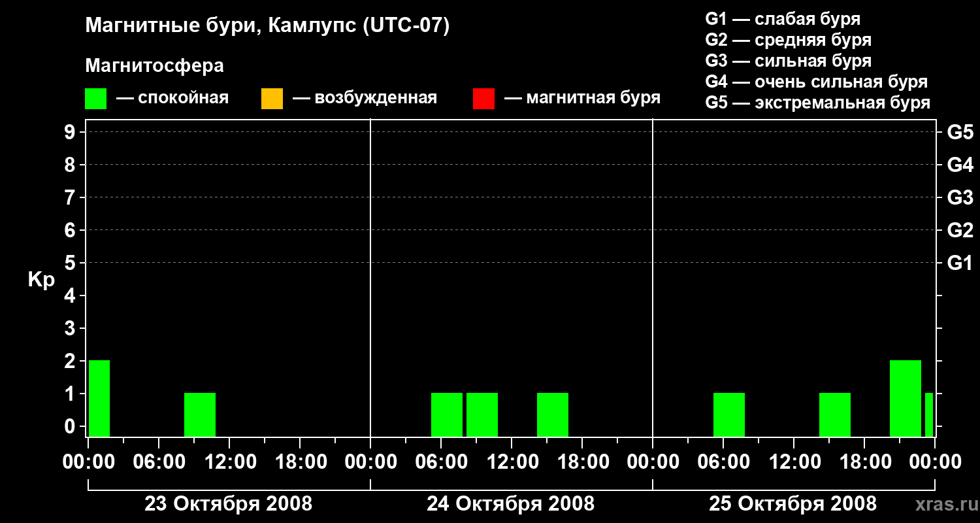
Task: Click the G2 label on the right axis
Action: pyautogui.click(x=960, y=230)
